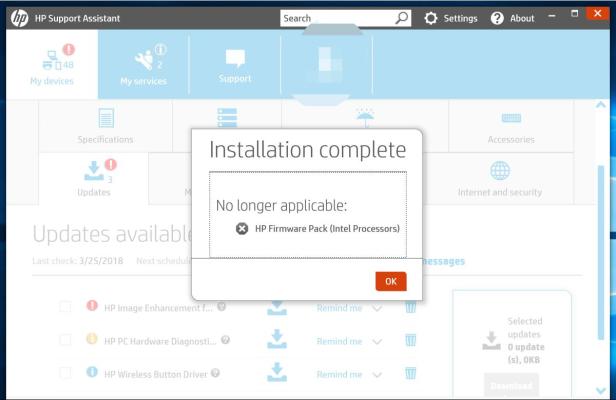Open the About help icon
Image resolution: width=616 pixels, height=400 pixels.
coord(496,18)
